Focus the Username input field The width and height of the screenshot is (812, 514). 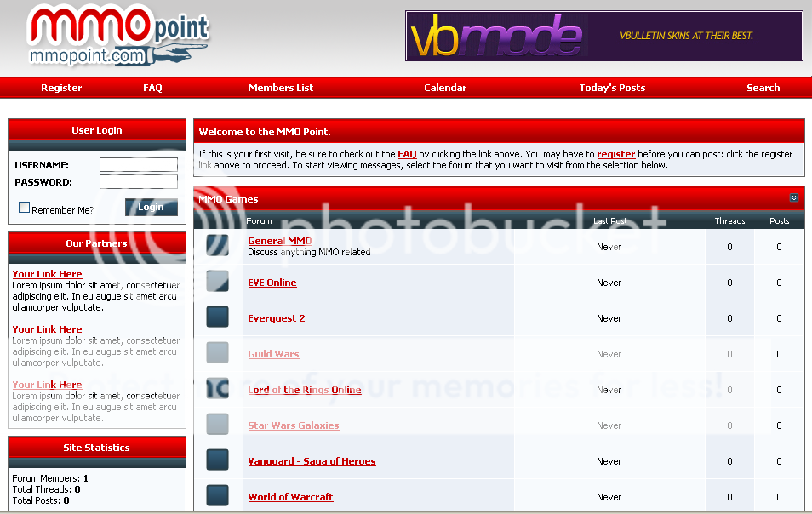139,164
